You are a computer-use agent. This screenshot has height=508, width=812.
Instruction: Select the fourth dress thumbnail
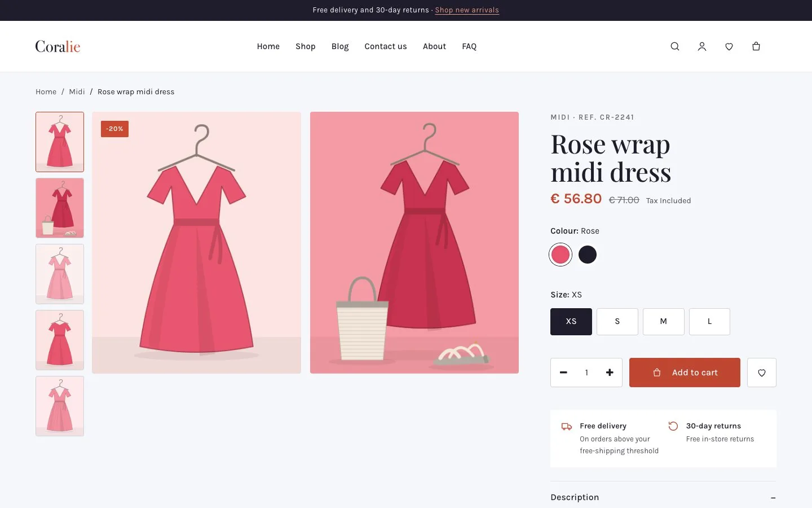pos(60,340)
